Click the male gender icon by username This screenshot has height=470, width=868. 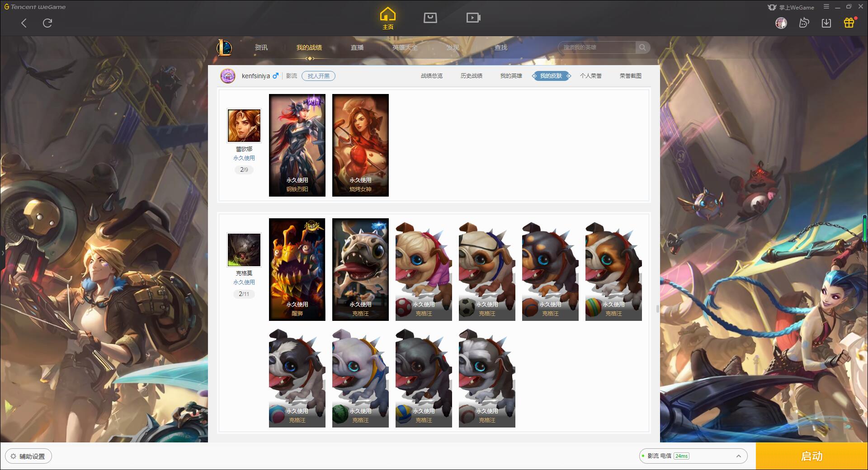275,76
